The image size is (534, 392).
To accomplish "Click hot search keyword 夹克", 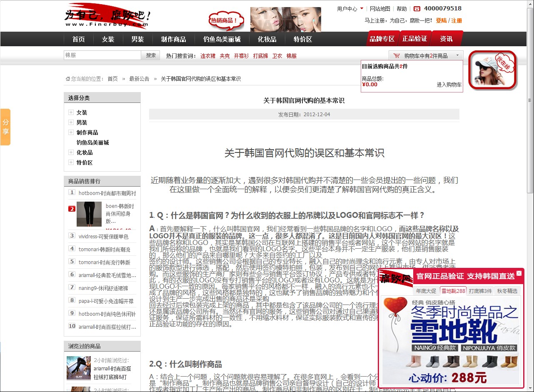I will (x=225, y=56).
